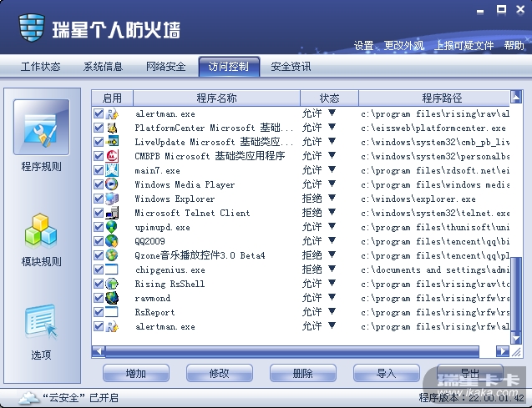
Task: Click the 修改 modify button
Action: tap(219, 373)
